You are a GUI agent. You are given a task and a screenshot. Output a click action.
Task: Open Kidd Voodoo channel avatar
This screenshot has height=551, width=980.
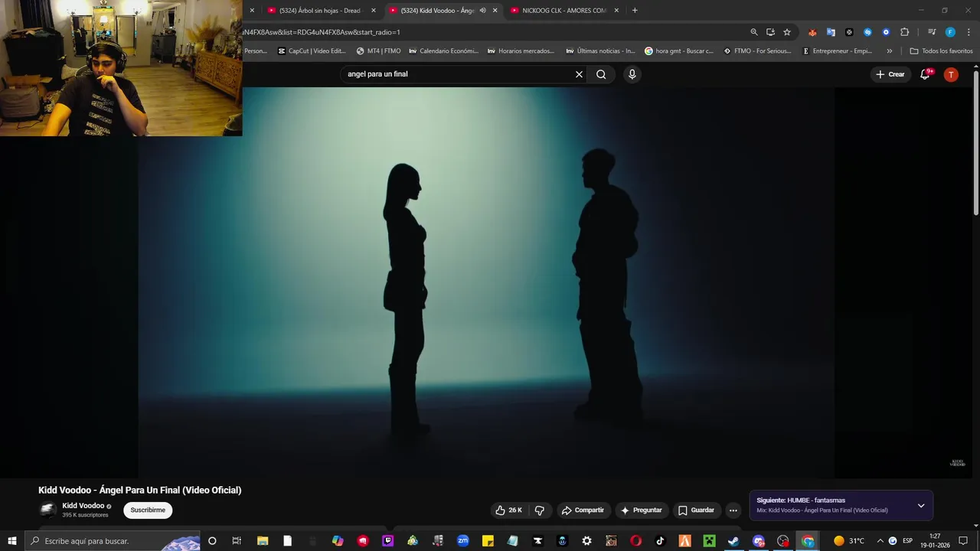(48, 510)
